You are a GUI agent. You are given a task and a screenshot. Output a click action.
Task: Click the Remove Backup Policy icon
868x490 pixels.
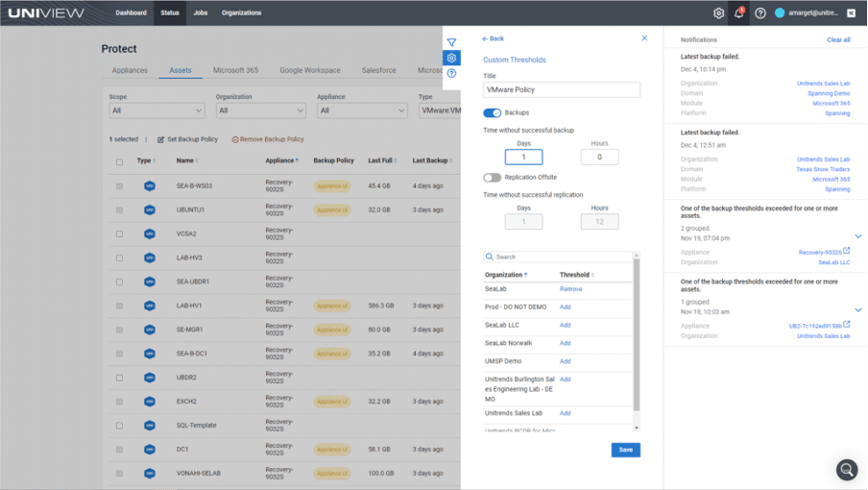coord(235,139)
